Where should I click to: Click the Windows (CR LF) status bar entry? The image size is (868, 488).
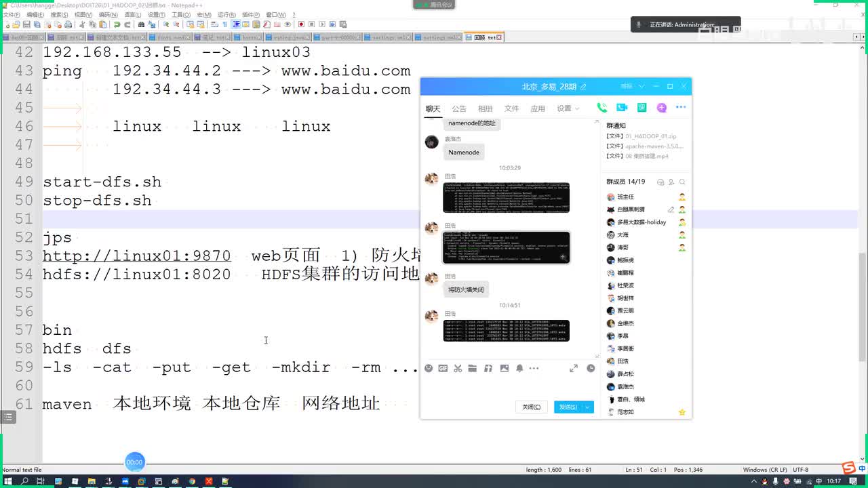[765, 470]
